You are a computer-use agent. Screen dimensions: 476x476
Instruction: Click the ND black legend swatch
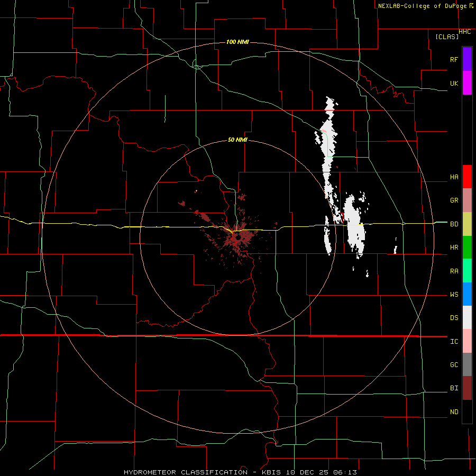(467, 411)
